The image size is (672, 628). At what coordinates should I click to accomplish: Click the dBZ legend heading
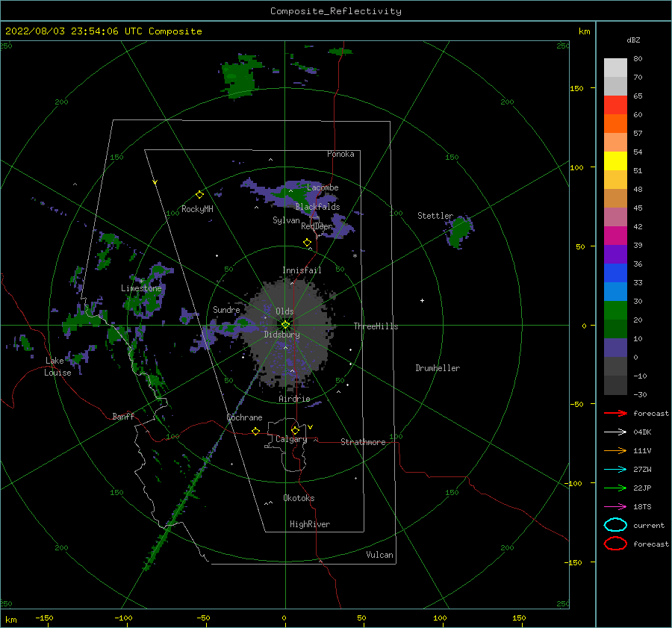pyautogui.click(x=633, y=40)
